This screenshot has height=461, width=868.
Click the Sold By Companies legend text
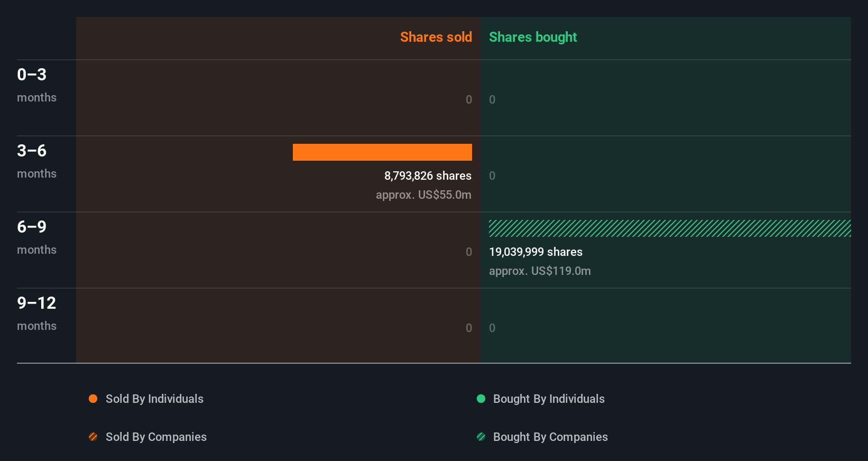click(x=156, y=437)
